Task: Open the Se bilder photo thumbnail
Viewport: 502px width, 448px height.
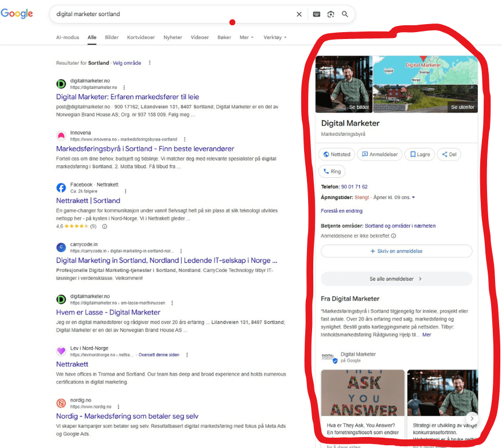Action: pos(343,84)
